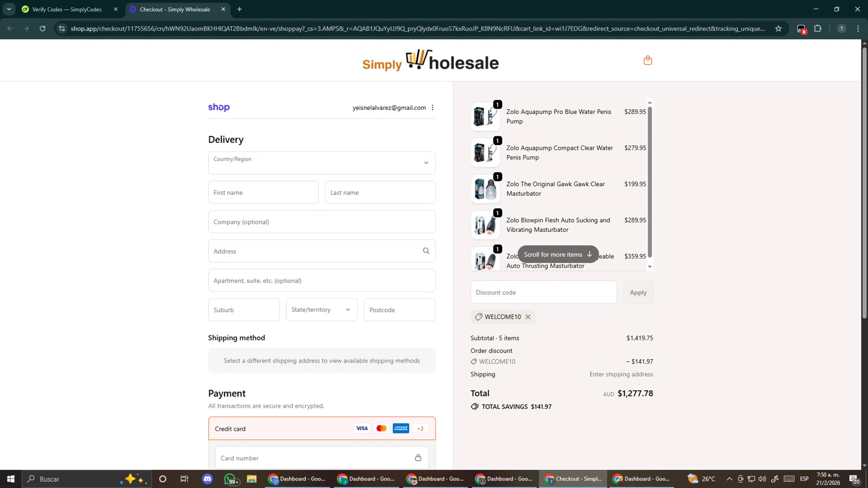
Task: Open WhatsApp taskbar icon with 99+ badge
Action: (x=230, y=479)
